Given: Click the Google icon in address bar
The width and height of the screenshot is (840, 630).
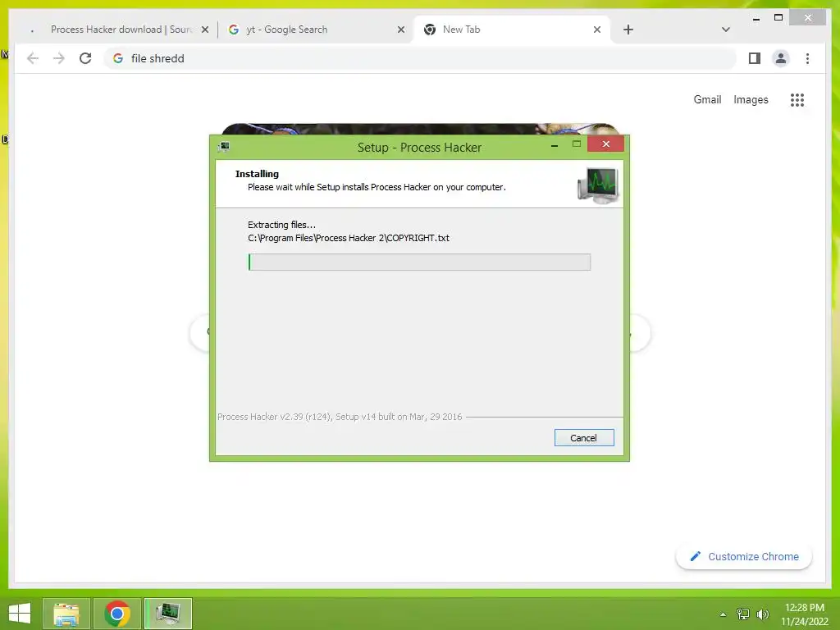Looking at the screenshot, I should pos(118,58).
